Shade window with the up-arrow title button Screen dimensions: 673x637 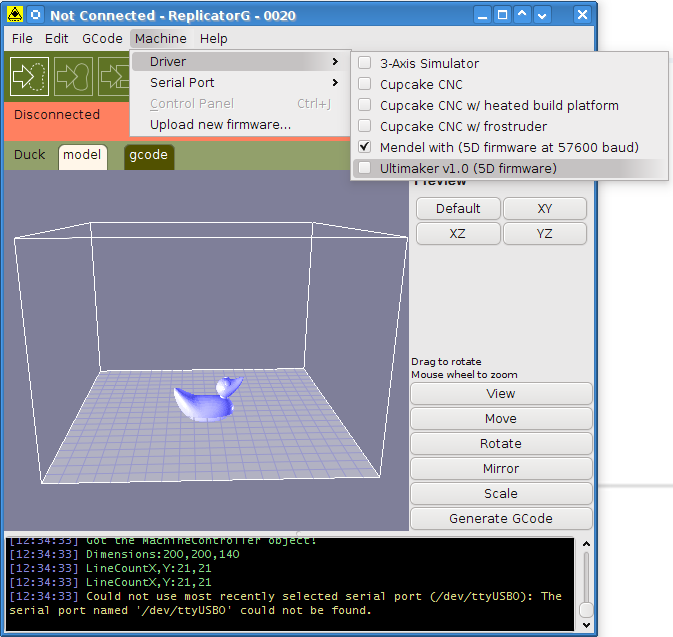pos(522,15)
